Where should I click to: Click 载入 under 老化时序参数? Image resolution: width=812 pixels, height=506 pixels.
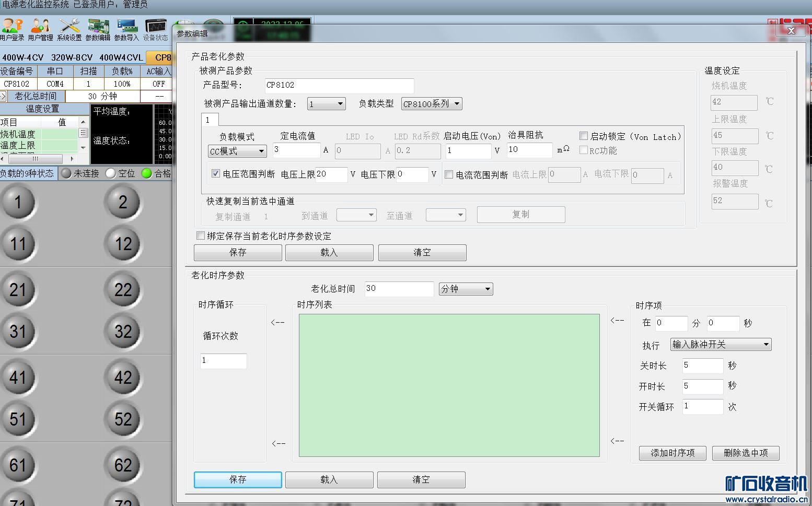[329, 479]
